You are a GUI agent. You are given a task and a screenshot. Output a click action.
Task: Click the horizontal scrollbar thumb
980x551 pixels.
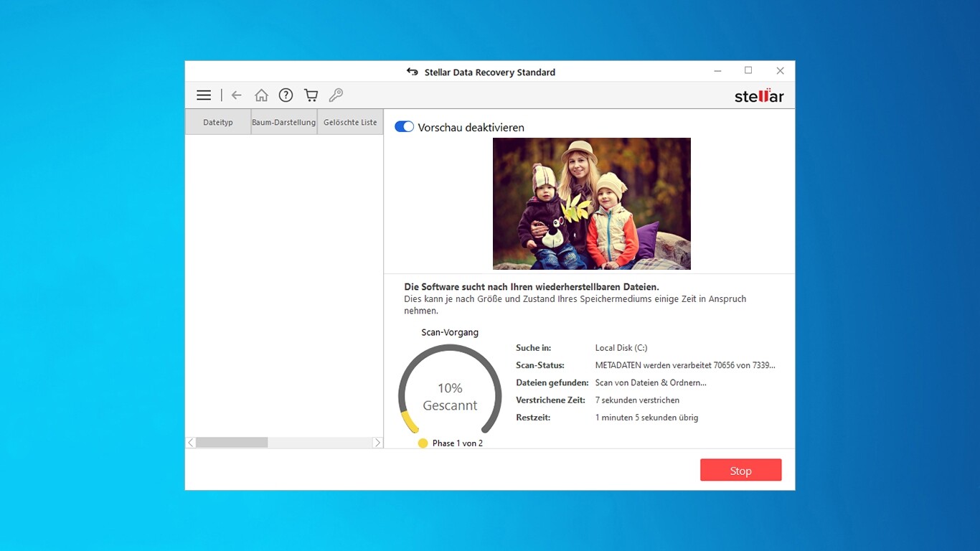(x=232, y=443)
